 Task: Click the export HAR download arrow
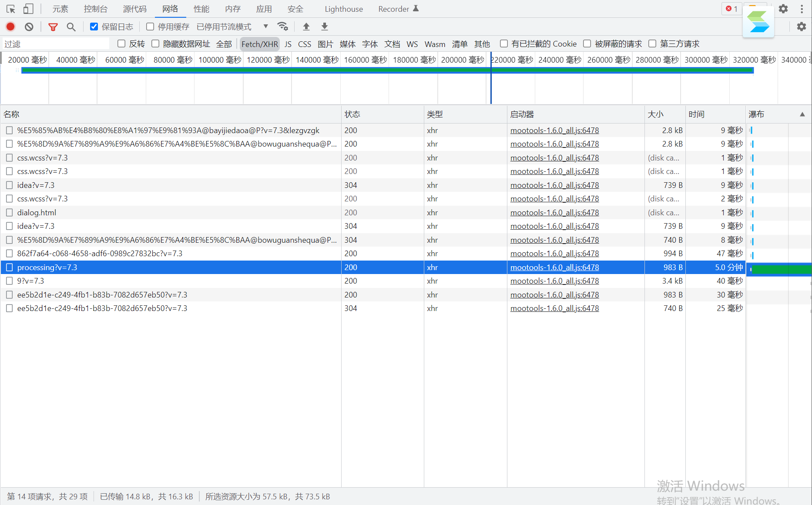(325, 27)
